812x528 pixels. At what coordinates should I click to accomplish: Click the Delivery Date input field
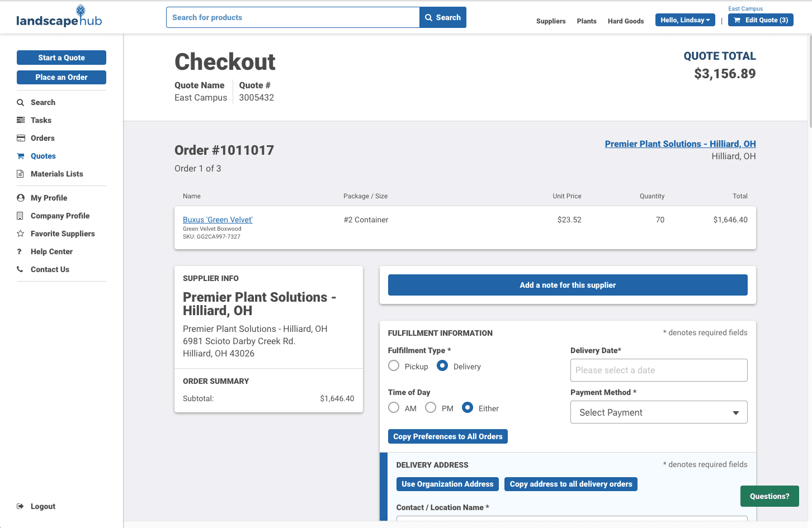point(659,370)
